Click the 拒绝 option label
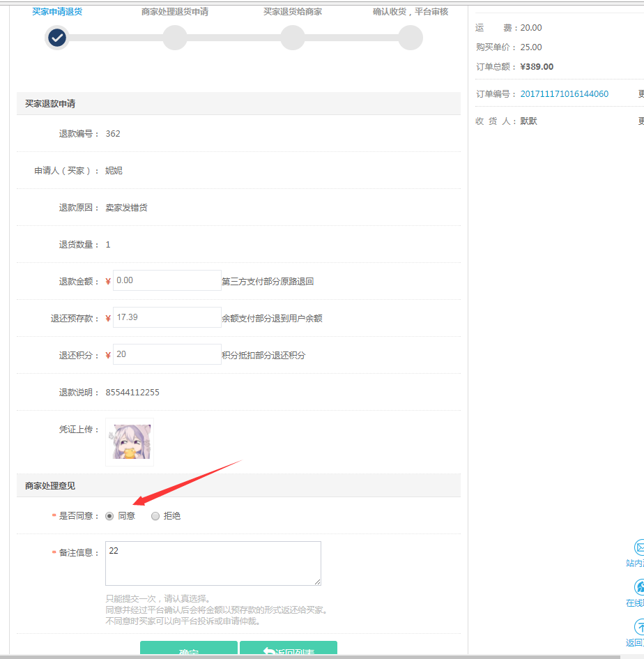 (x=171, y=516)
